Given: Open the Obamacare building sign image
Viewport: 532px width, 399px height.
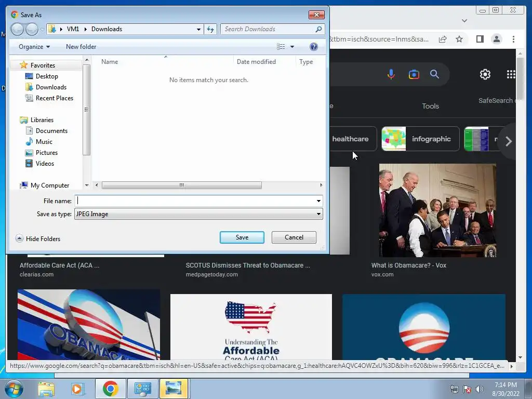Looking at the screenshot, I should pyautogui.click(x=89, y=325).
